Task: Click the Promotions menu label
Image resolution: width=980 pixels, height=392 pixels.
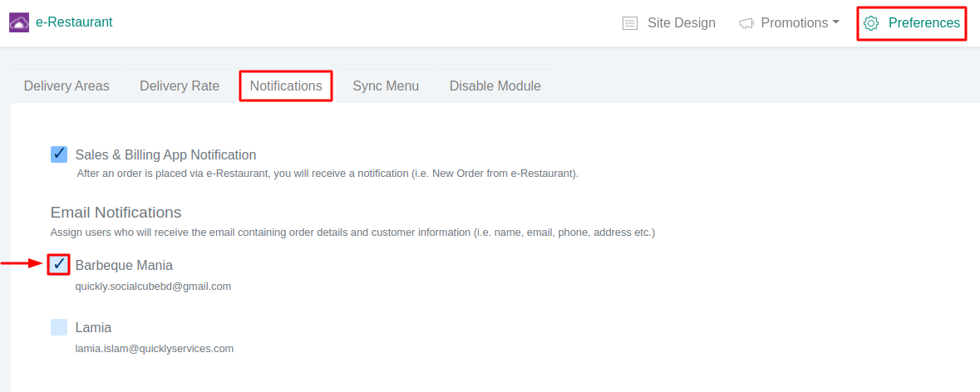Action: tap(795, 23)
